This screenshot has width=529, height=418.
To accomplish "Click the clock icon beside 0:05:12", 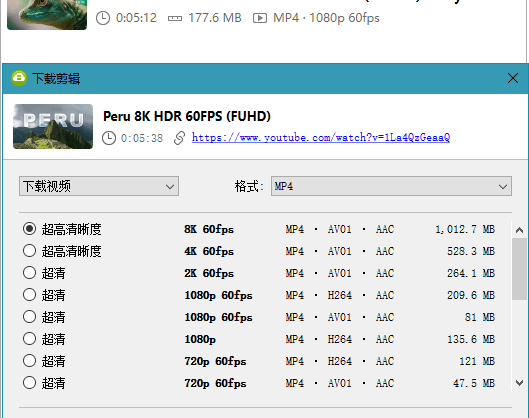I will pos(103,18).
